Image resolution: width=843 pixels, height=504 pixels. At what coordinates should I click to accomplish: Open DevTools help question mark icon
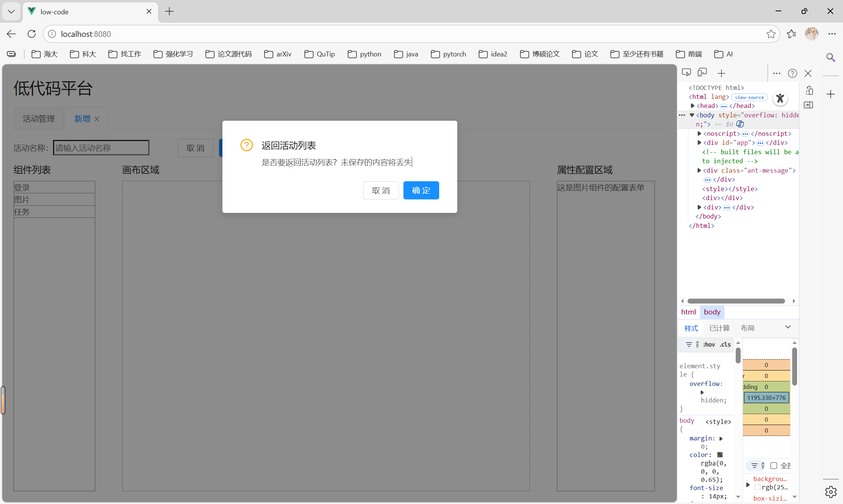point(792,73)
